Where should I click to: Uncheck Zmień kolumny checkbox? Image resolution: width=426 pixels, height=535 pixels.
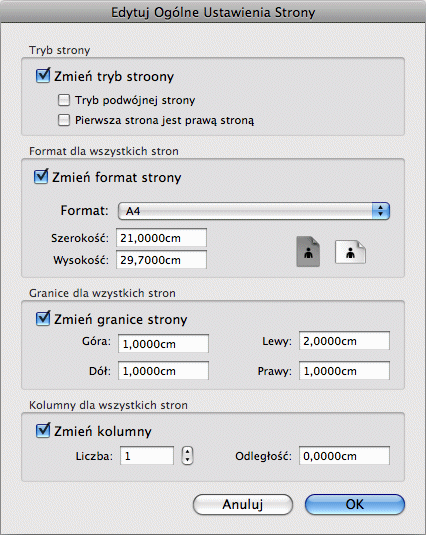[x=43, y=431]
